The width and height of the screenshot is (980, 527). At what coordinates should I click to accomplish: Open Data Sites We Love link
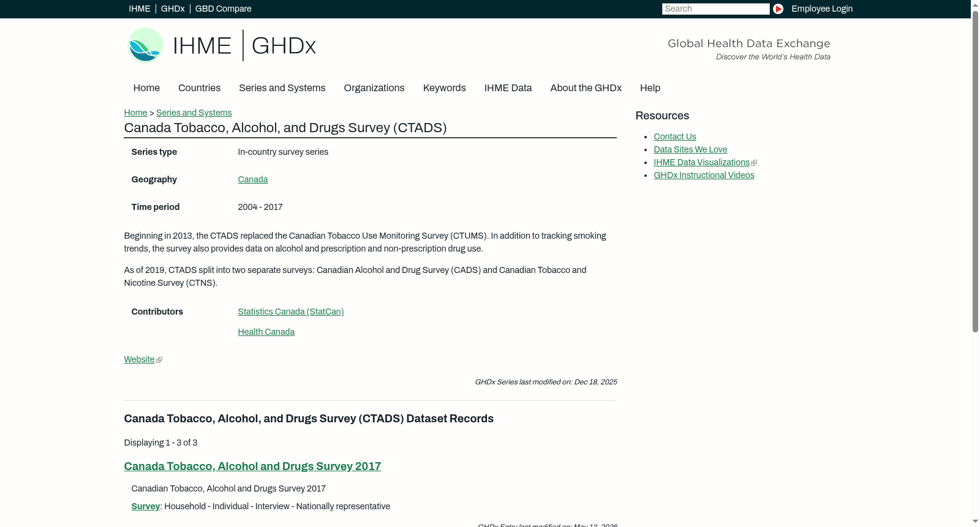[x=690, y=149]
